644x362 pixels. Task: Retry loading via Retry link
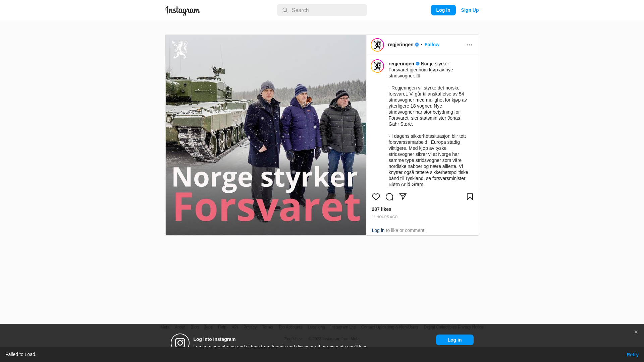pyautogui.click(x=632, y=355)
